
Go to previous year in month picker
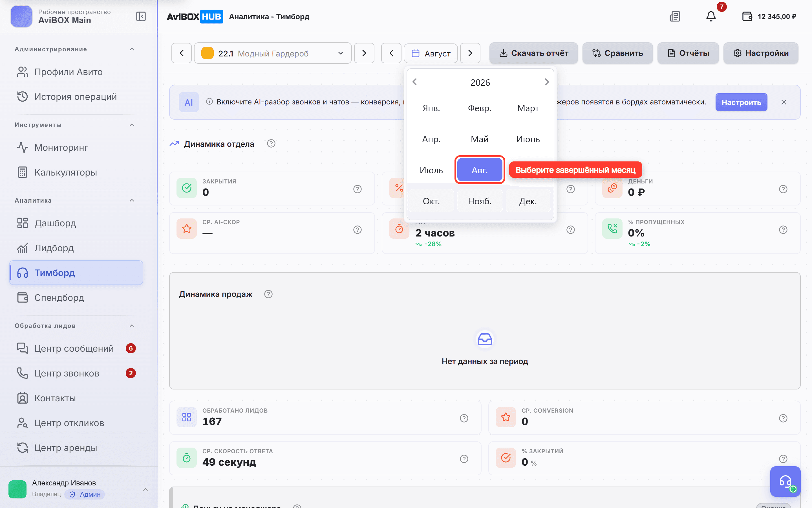tap(415, 82)
